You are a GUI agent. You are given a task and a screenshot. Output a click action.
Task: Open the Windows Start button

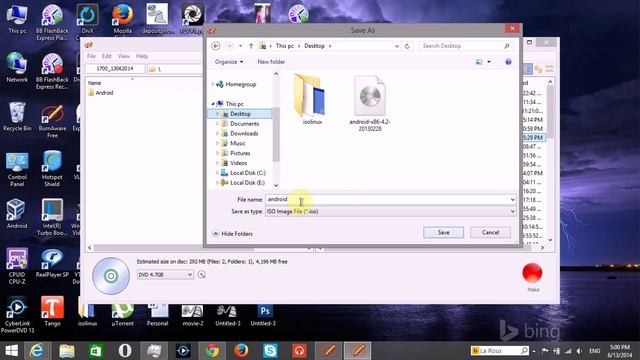(11, 351)
